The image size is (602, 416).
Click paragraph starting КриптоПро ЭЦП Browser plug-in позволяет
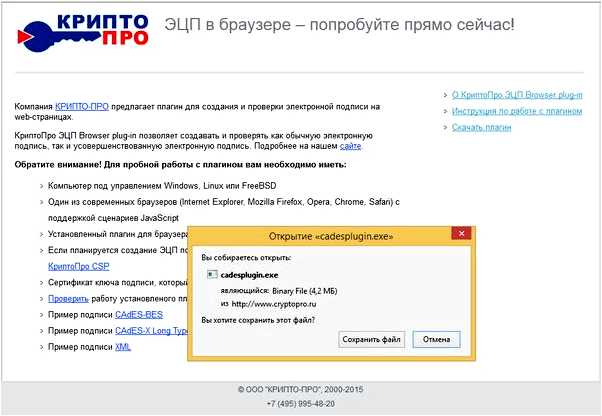click(x=194, y=141)
